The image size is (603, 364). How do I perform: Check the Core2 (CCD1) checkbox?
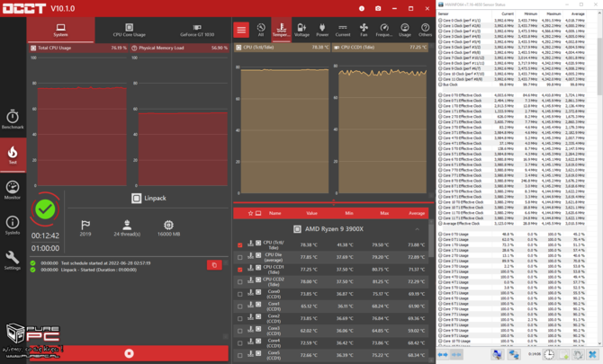(240, 319)
